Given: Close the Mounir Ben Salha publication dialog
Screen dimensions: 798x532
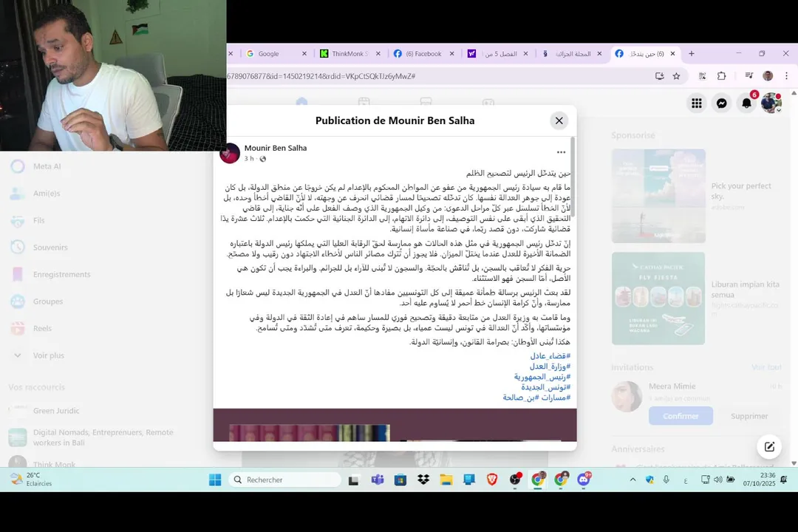Looking at the screenshot, I should pyautogui.click(x=559, y=120).
